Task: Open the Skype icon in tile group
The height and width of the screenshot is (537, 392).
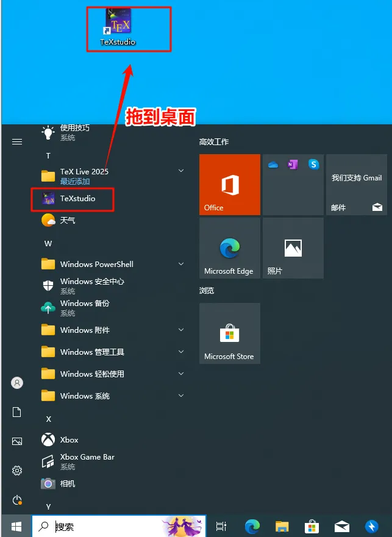Action: coord(313,165)
